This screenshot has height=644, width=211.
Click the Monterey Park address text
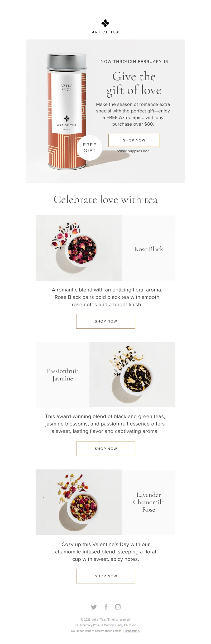[105, 625]
